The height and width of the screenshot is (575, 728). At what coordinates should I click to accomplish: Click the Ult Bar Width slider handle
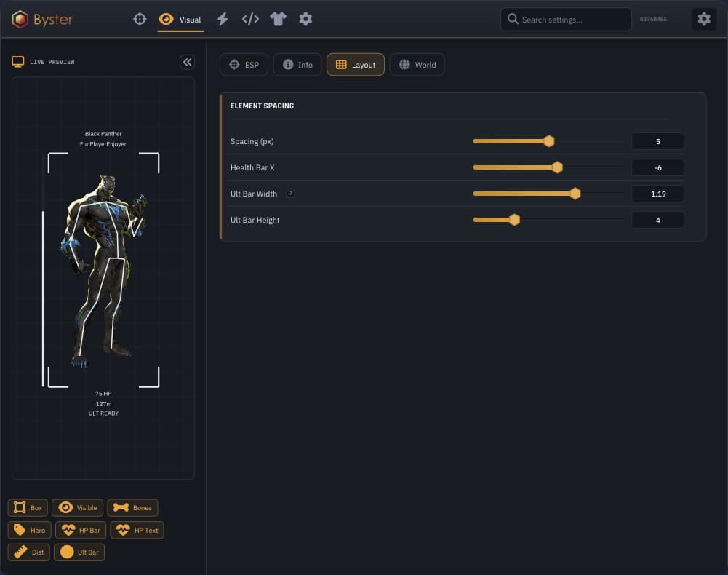click(x=575, y=194)
